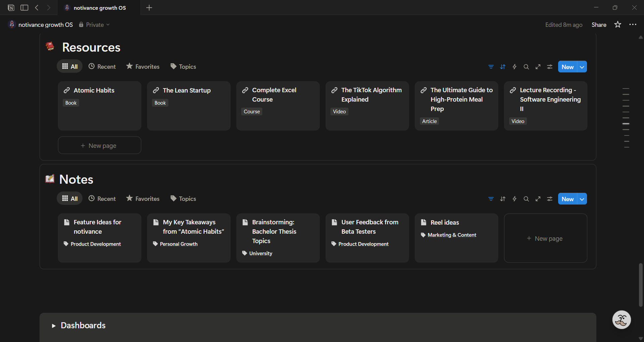Expand the Dashboards toggle section
This screenshot has width=644, height=342.
(x=53, y=326)
